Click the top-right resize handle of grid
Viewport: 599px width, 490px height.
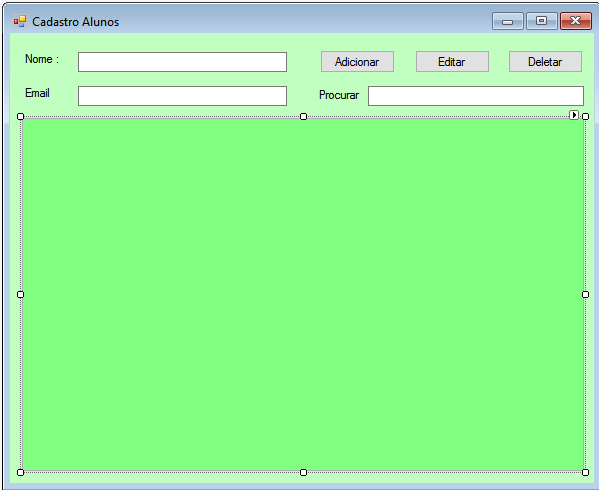585,116
